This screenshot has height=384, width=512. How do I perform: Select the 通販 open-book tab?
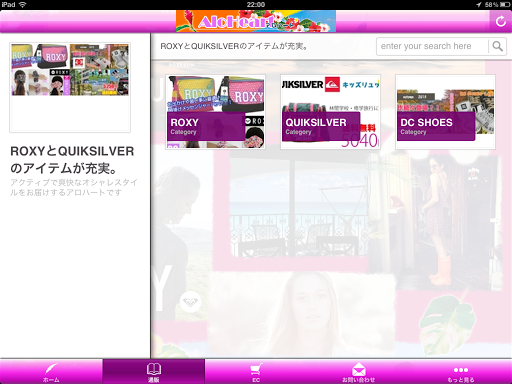coord(154,372)
